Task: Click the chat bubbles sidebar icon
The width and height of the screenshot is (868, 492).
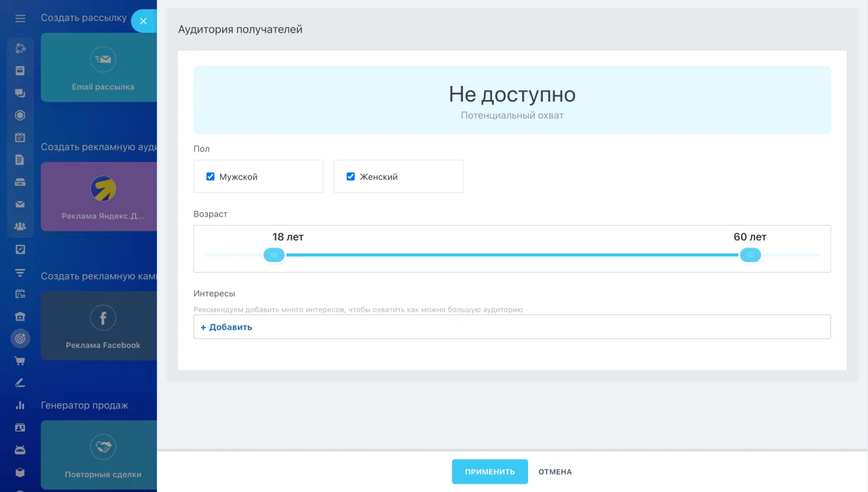Action: click(20, 93)
